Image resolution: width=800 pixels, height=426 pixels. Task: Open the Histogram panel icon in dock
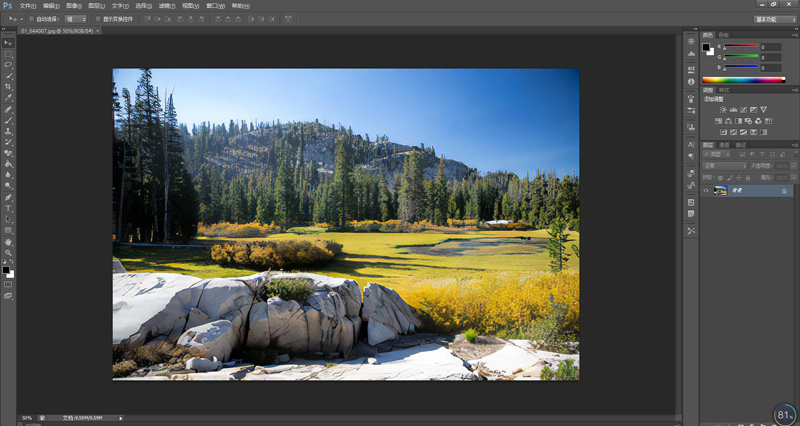tap(691, 53)
